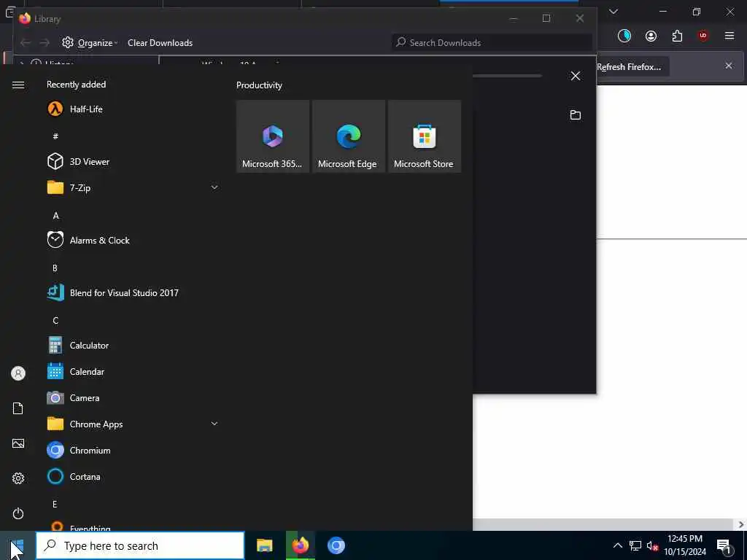This screenshot has height=560, width=747.
Task: Open the Calendar app
Action: 132,371
